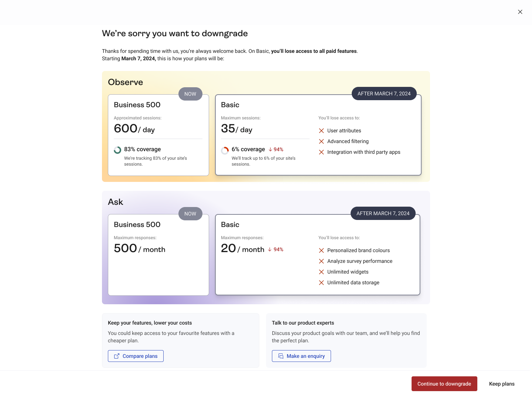The height and width of the screenshot is (400, 532).
Task: Click the 600/ day sessions value
Action: click(134, 129)
